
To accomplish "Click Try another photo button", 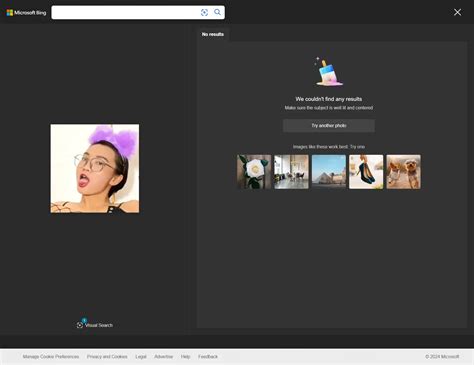I will (329, 126).
